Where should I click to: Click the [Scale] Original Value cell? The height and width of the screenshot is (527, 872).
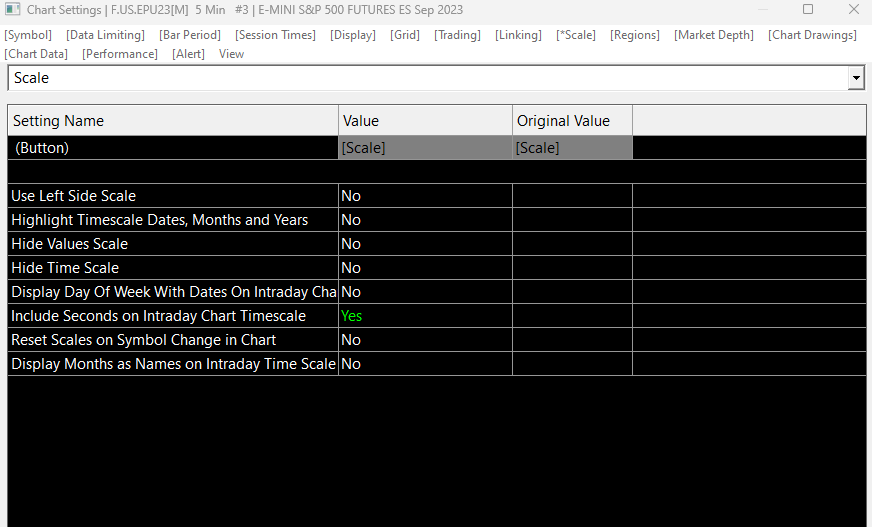tap(572, 148)
